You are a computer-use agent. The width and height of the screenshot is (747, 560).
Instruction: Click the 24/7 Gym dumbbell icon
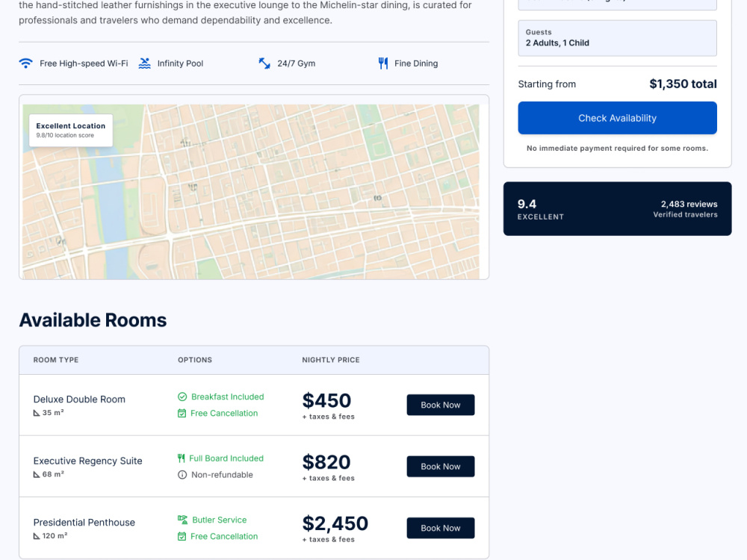pos(264,63)
